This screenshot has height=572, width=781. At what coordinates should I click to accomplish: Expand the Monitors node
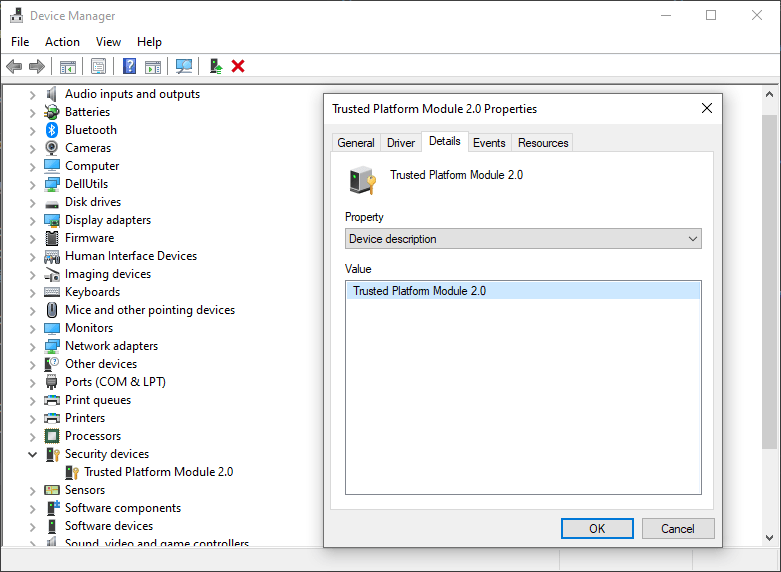click(x=32, y=329)
